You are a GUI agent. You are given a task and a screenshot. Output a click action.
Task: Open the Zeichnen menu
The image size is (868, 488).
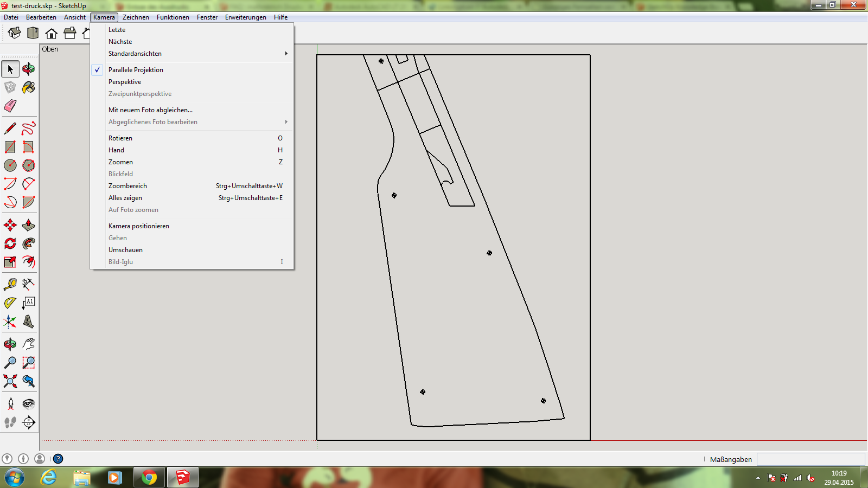136,17
